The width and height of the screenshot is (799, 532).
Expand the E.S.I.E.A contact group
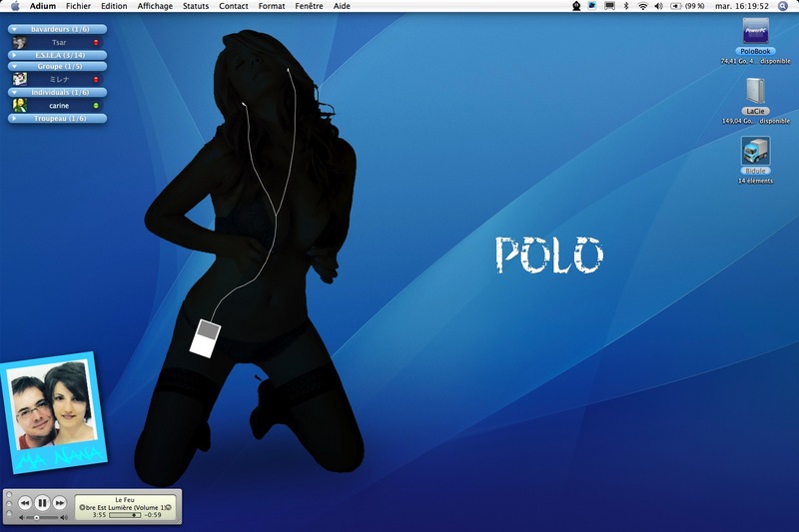15,55
